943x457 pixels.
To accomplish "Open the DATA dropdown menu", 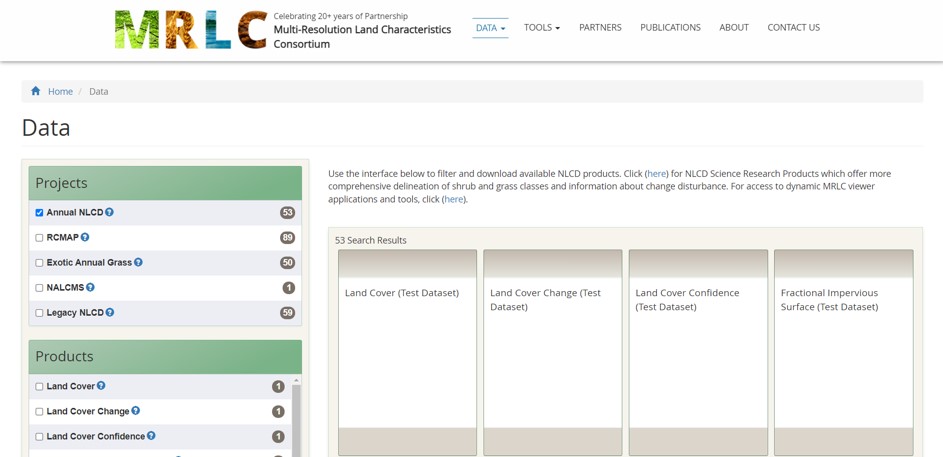I will [x=490, y=28].
